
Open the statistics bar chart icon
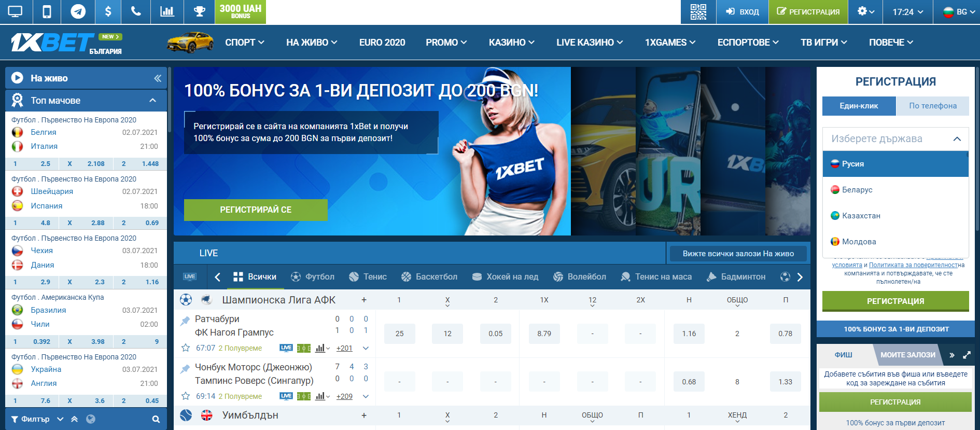click(x=167, y=11)
